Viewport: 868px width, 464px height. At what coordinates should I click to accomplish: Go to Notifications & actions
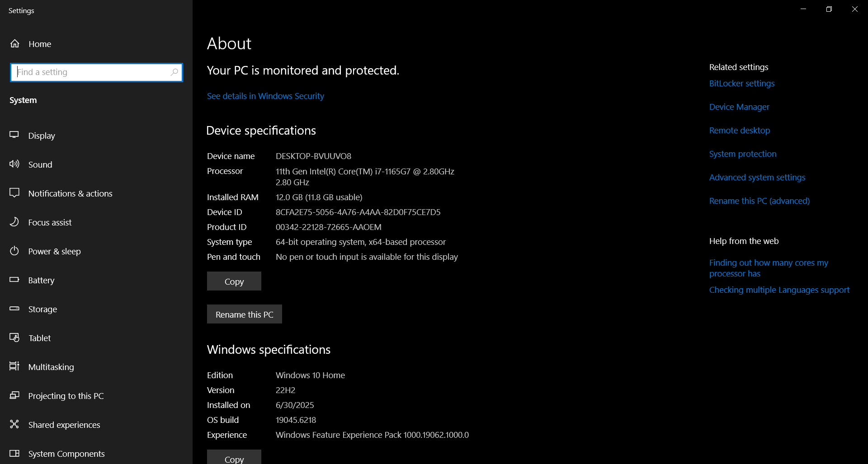point(96,193)
